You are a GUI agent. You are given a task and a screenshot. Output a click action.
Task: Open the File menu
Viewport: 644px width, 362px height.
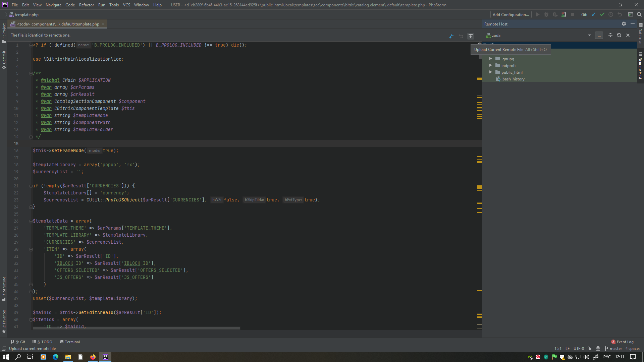coord(14,5)
